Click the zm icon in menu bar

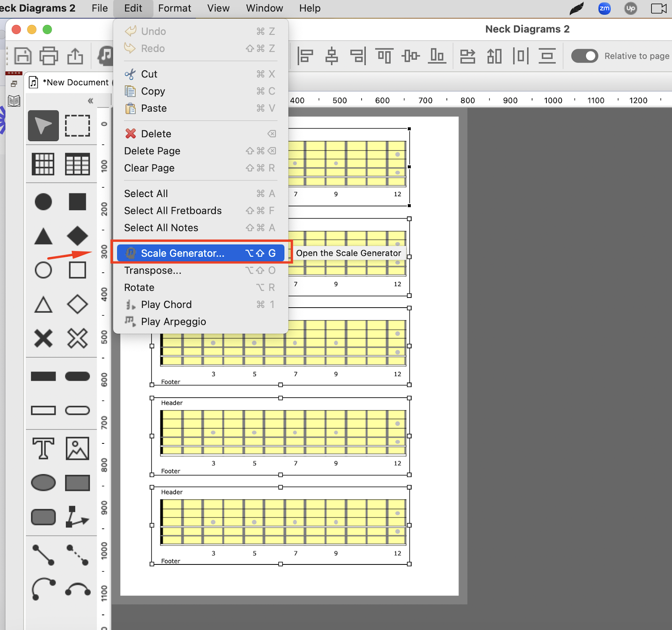pyautogui.click(x=604, y=8)
